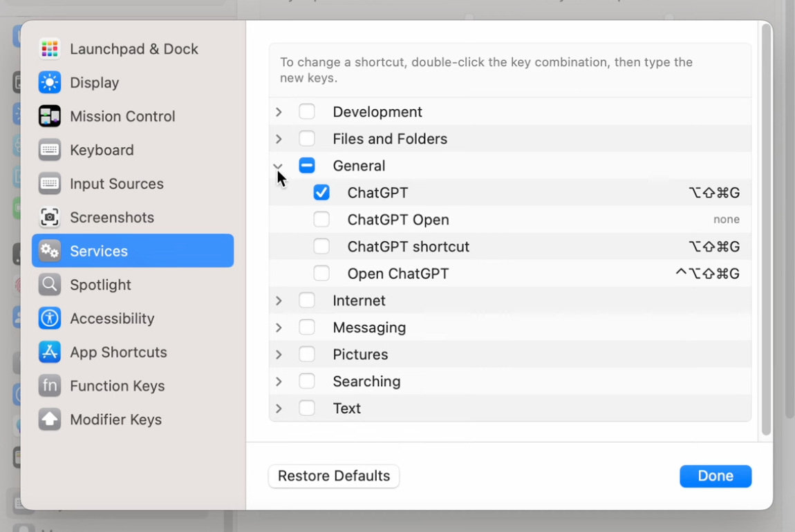The width and height of the screenshot is (795, 532).
Task: Open the Spotlight magnifier icon
Action: click(49, 284)
